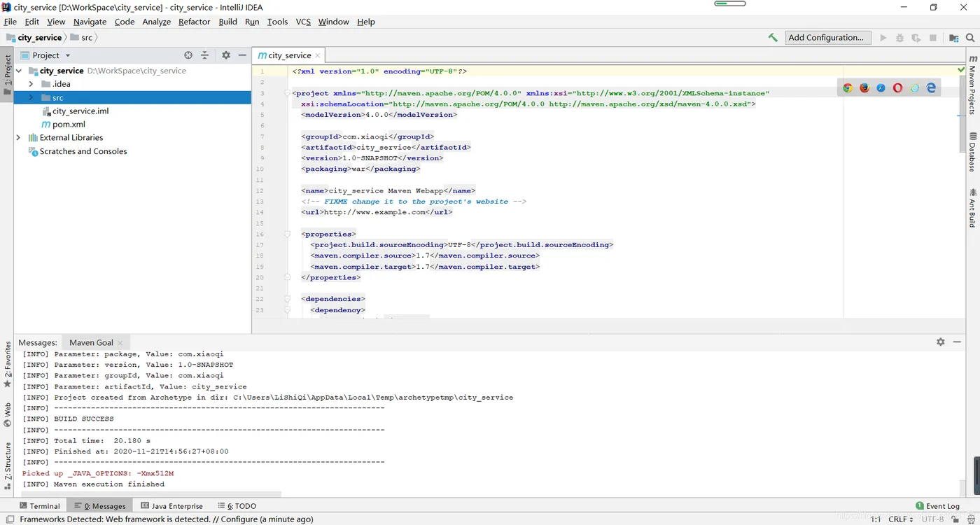The width and height of the screenshot is (980, 525).
Task: Open the Database side panel
Action: click(x=972, y=152)
